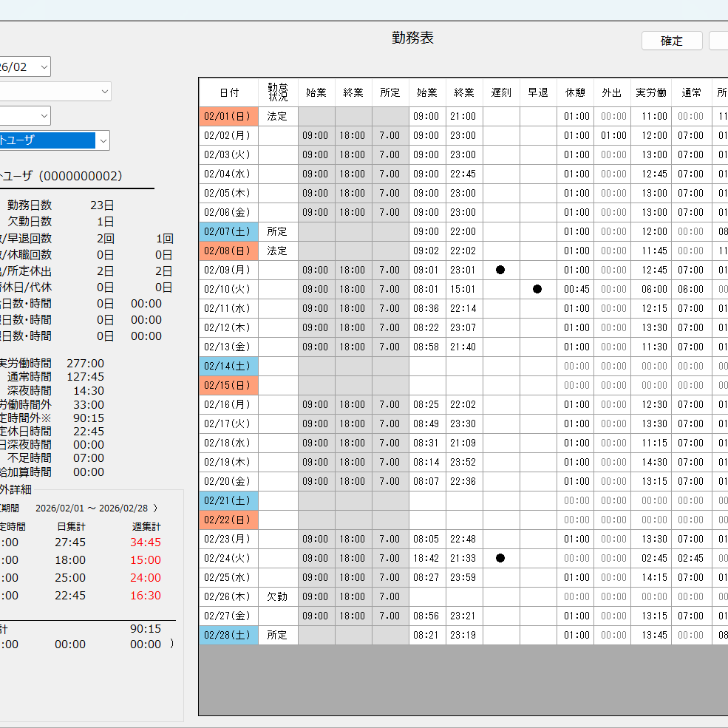This screenshot has height=728, width=728.
Task: Click the 15:01 end time on 02/10
Action: click(x=464, y=289)
